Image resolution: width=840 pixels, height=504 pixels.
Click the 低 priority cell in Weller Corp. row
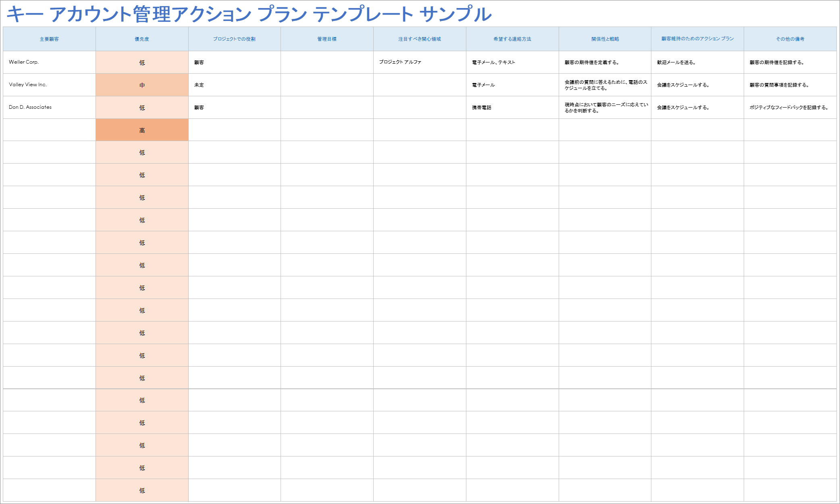coord(142,62)
